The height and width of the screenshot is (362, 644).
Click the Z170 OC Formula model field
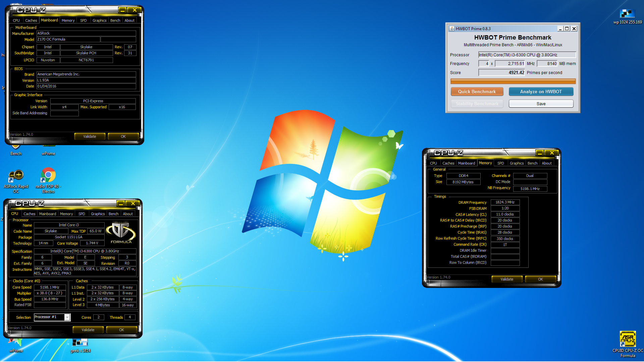click(68, 39)
